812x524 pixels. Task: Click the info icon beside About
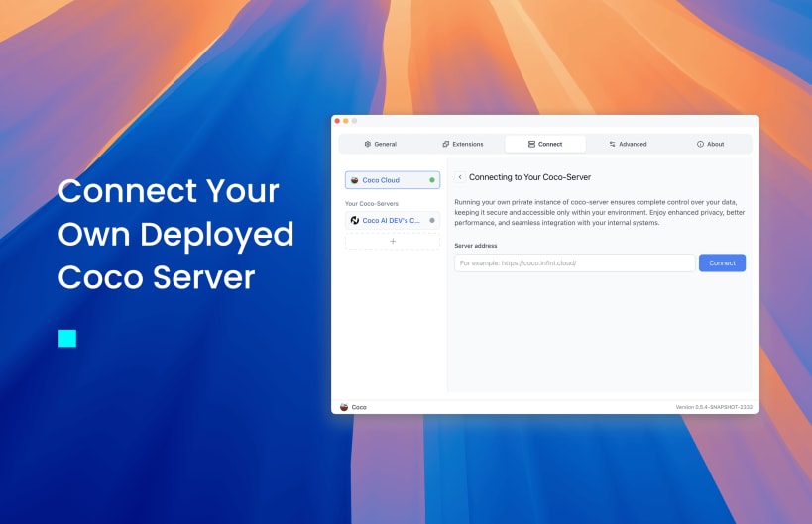coord(700,144)
